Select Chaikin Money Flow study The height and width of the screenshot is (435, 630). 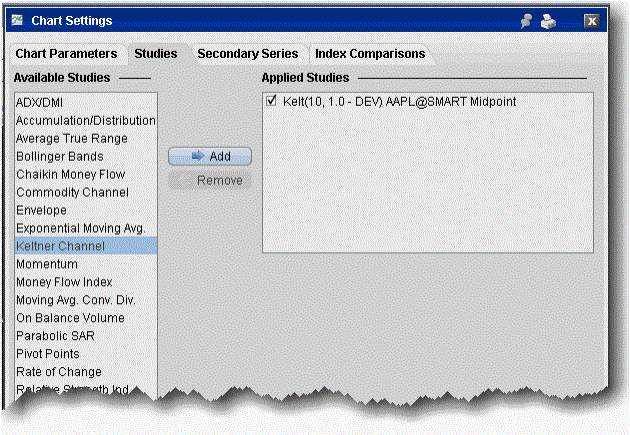(68, 174)
